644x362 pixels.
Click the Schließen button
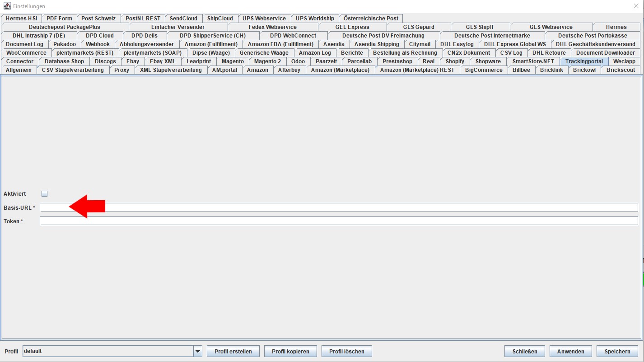point(525,351)
